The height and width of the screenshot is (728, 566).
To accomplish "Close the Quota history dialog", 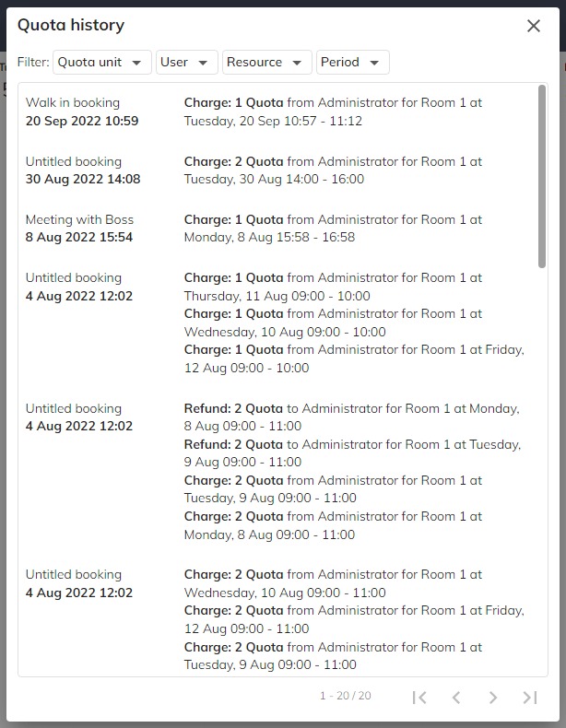I will (x=534, y=26).
